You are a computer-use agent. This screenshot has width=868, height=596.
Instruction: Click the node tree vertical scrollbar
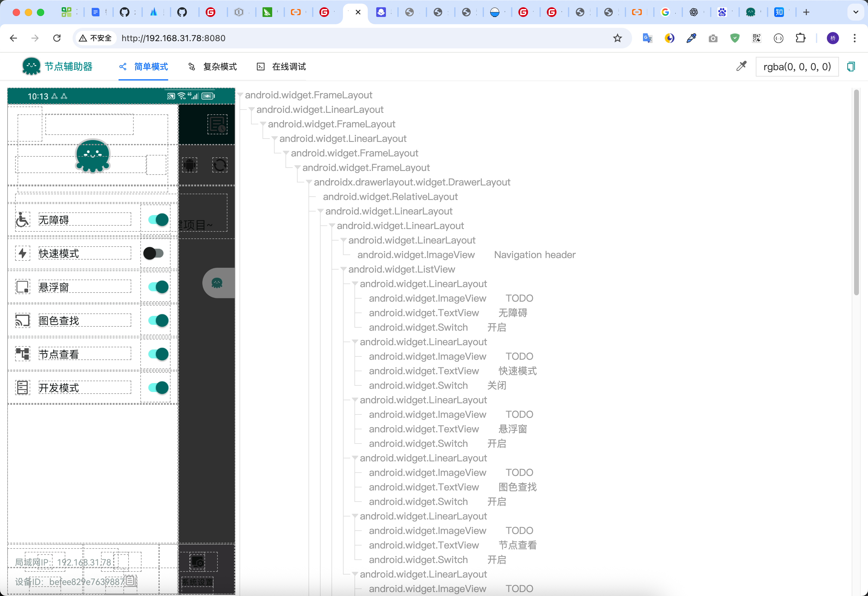857,192
